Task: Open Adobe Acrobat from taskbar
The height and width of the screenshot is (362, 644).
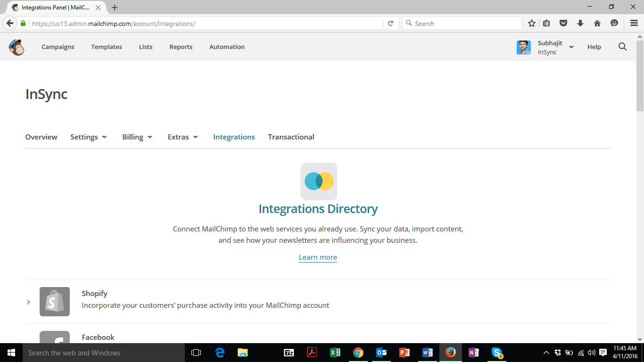Action: (x=312, y=353)
